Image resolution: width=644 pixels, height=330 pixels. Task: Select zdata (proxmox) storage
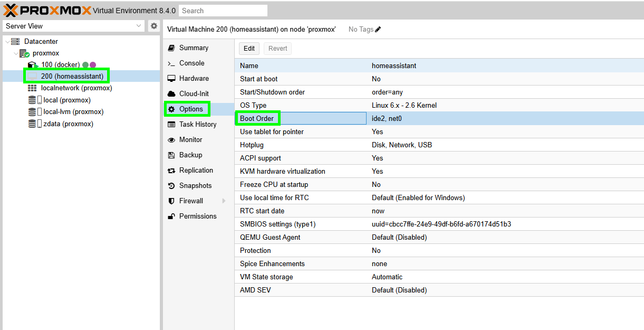point(68,124)
